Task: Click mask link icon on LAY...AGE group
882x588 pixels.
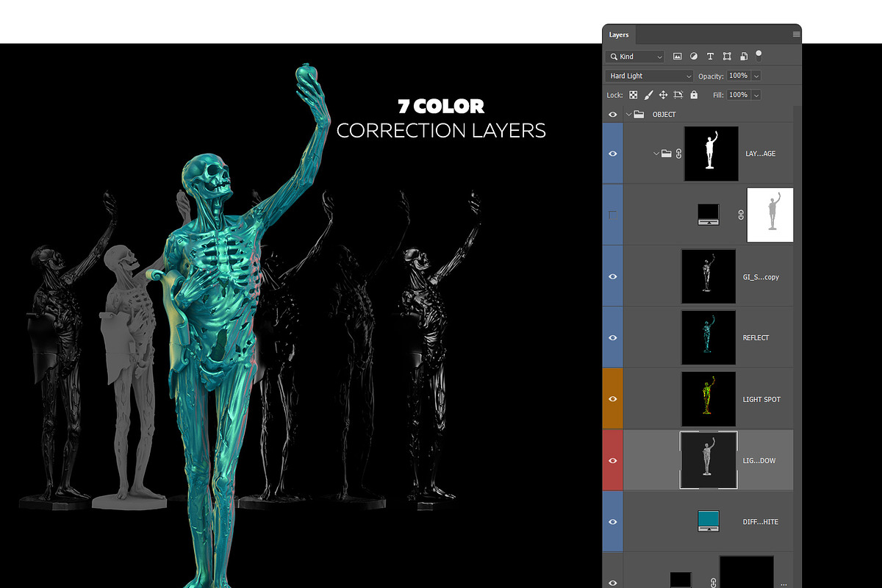Action: click(678, 154)
